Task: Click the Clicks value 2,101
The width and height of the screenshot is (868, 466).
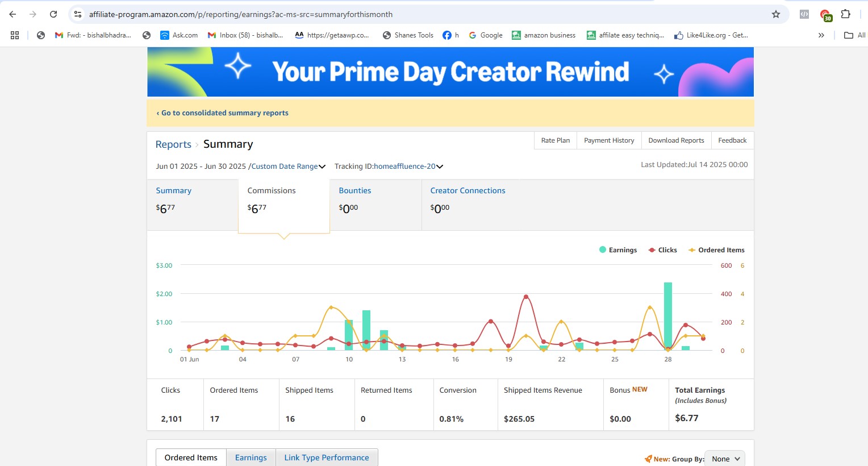Action: pyautogui.click(x=172, y=419)
